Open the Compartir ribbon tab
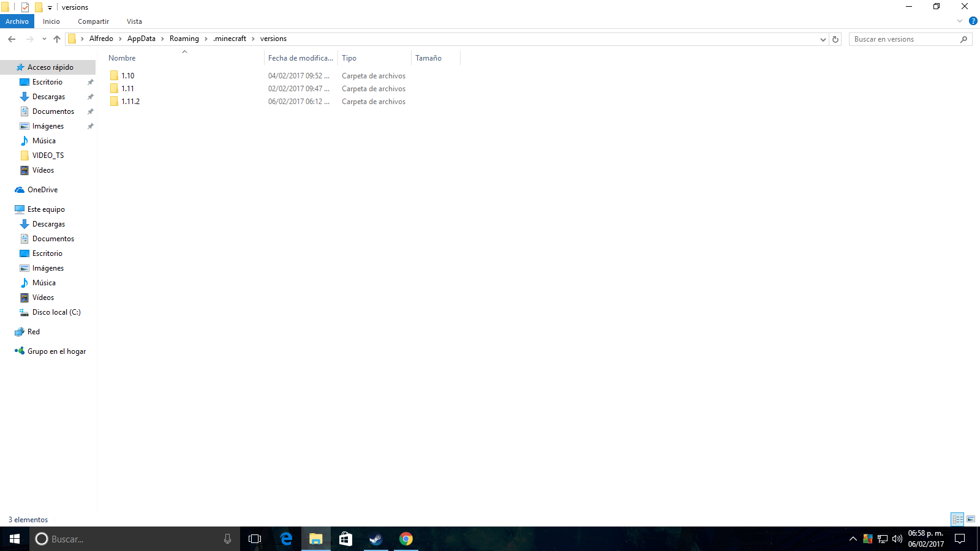980x551 pixels. click(x=93, y=21)
